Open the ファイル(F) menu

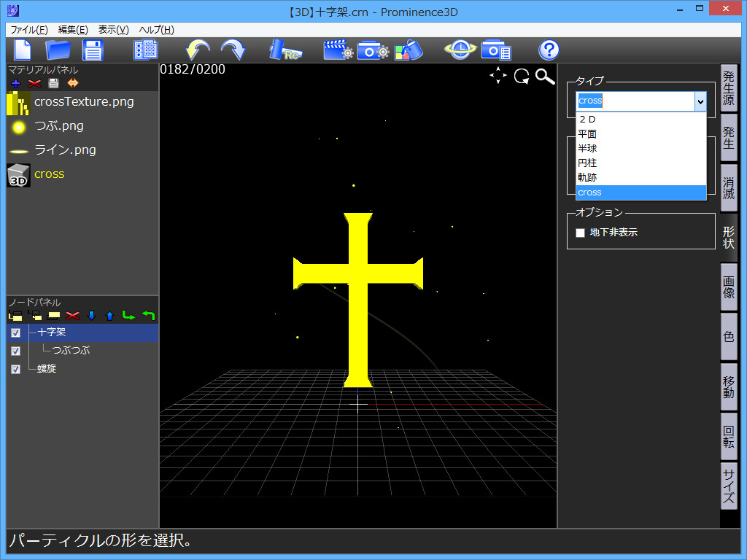pos(29,29)
